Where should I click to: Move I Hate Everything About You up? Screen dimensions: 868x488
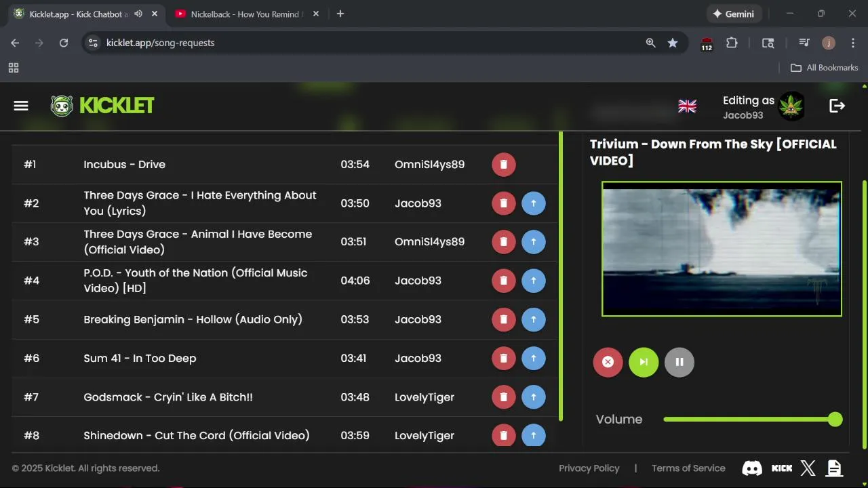point(534,203)
